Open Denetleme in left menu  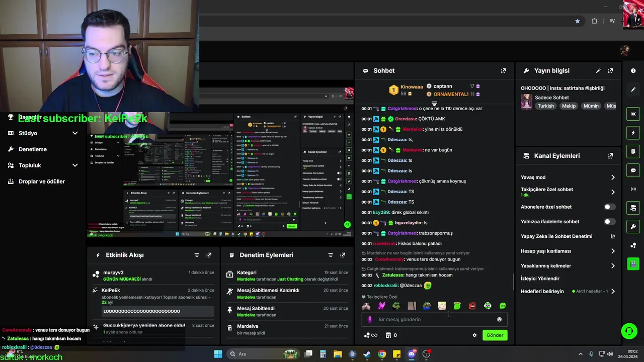point(33,149)
